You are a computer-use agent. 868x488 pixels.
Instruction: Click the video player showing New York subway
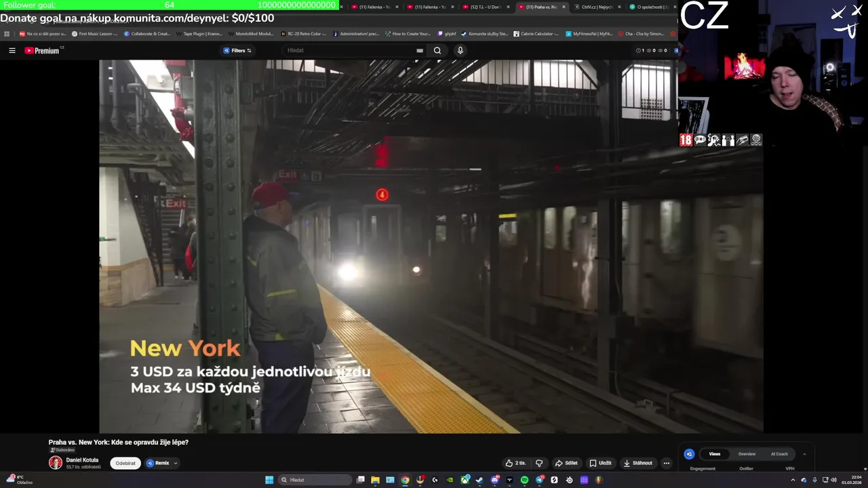point(431,246)
